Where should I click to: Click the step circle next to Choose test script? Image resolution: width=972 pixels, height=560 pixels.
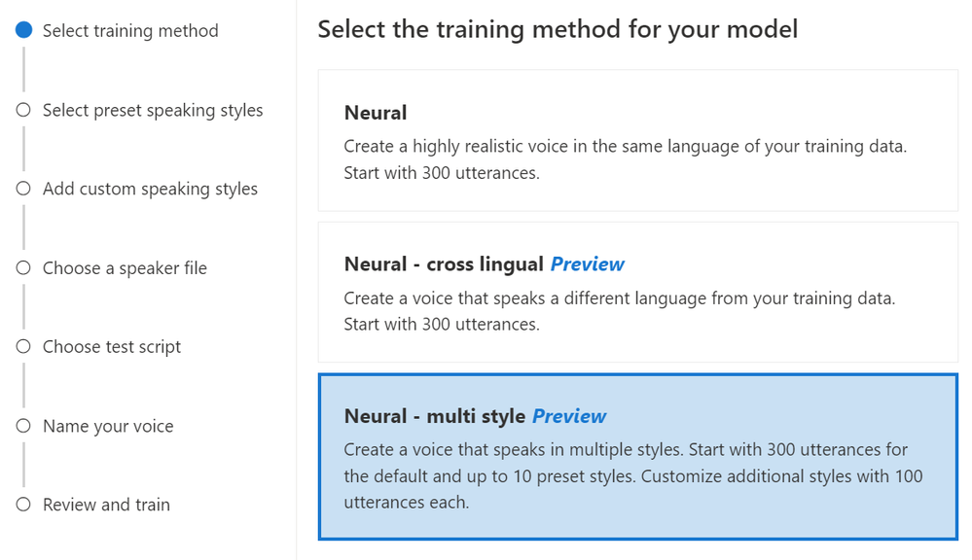tap(23, 346)
